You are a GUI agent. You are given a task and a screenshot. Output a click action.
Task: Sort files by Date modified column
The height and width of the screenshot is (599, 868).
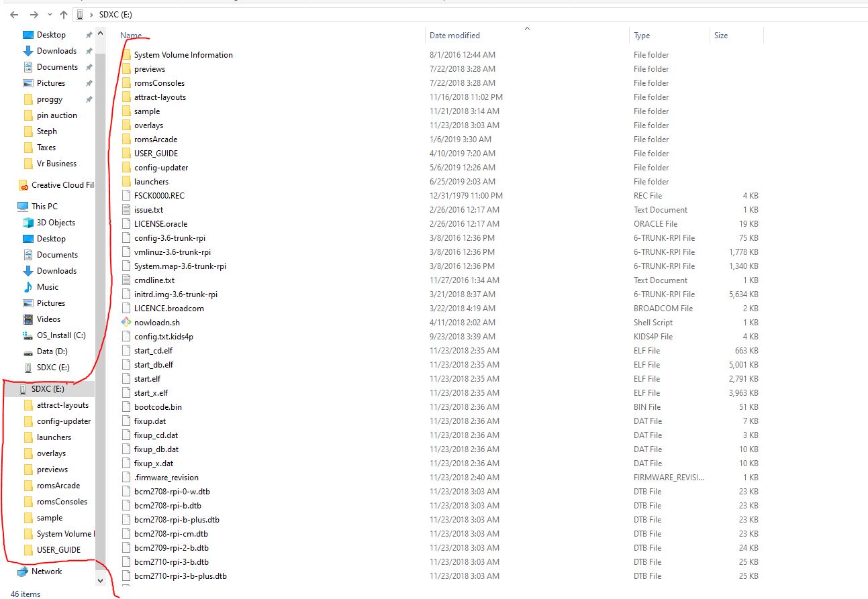click(x=454, y=36)
